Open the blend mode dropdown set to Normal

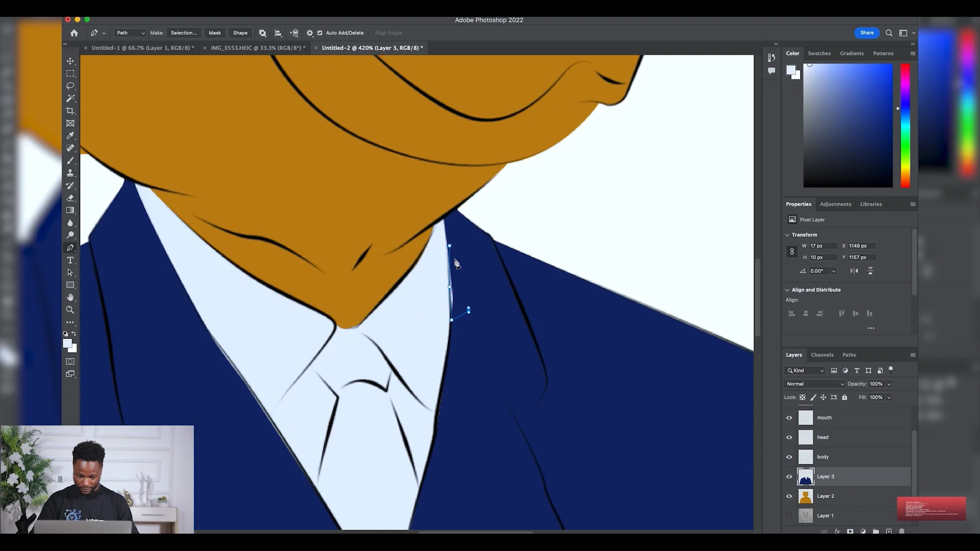(x=814, y=384)
